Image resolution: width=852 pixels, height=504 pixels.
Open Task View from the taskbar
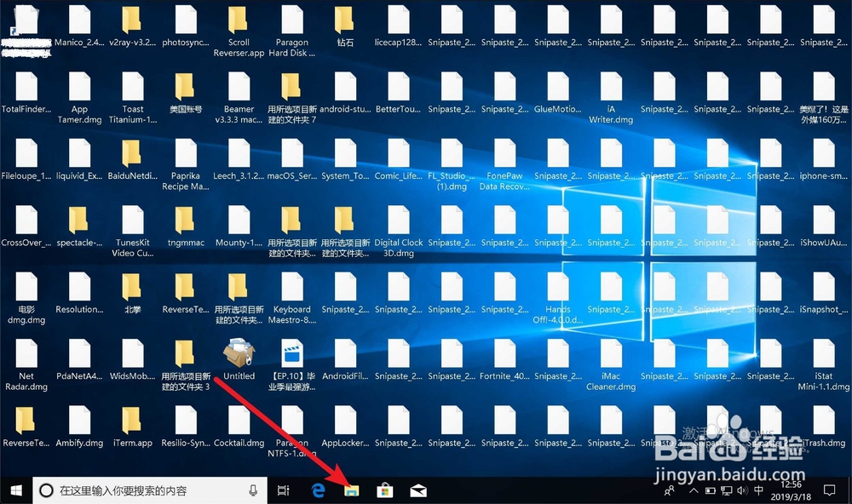[283, 491]
